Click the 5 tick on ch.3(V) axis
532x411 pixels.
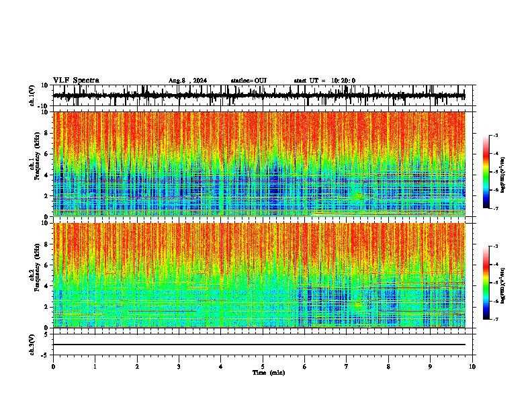pyautogui.click(x=46, y=334)
